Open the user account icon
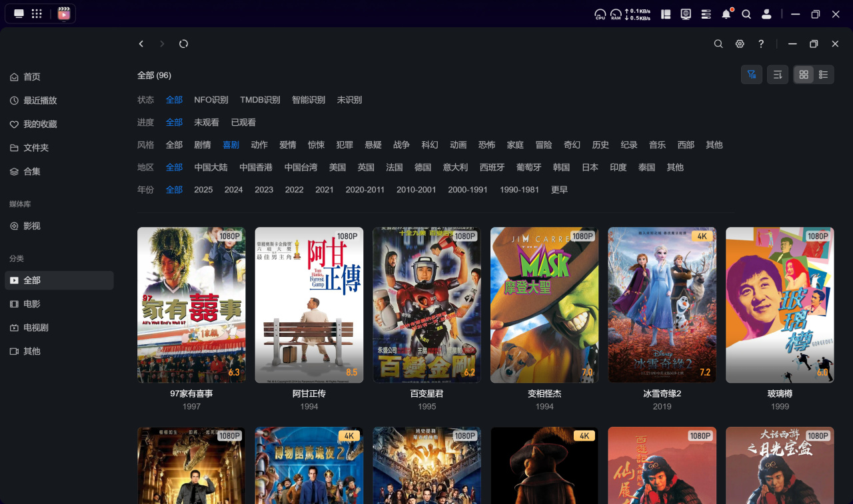Viewport: 853px width, 504px height. point(767,14)
